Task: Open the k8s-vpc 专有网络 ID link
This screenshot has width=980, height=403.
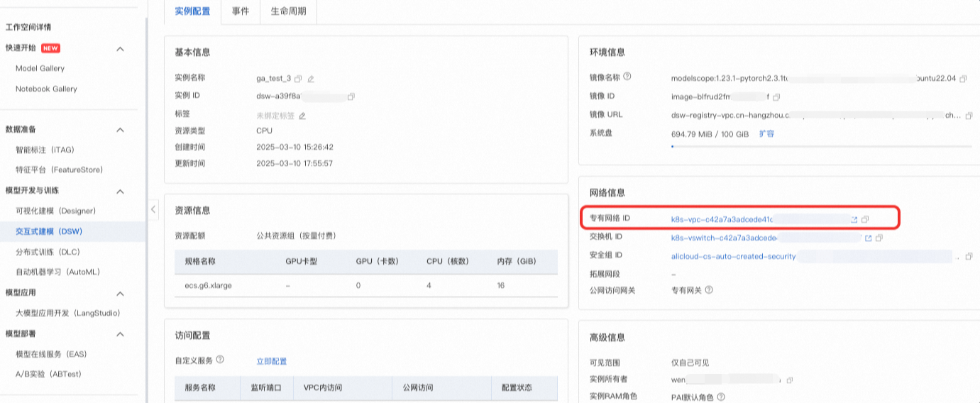Action: [x=722, y=220]
